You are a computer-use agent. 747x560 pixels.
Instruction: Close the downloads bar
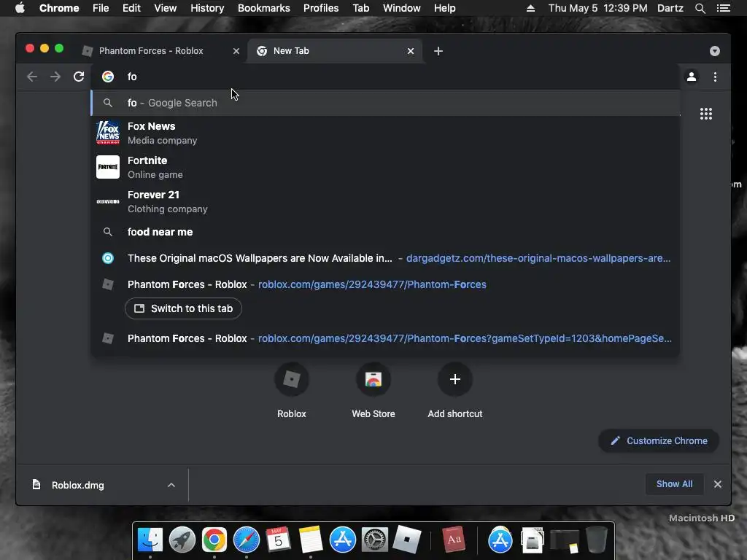(x=718, y=484)
